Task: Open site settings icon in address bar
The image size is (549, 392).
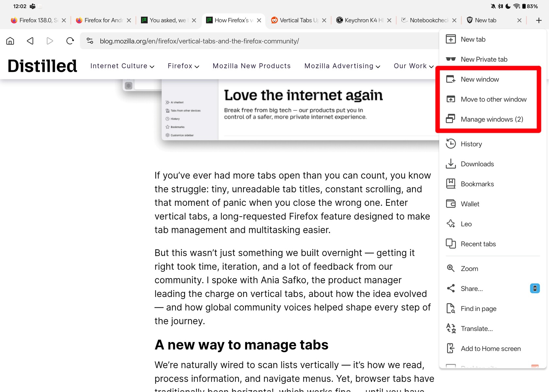Action: [90, 41]
